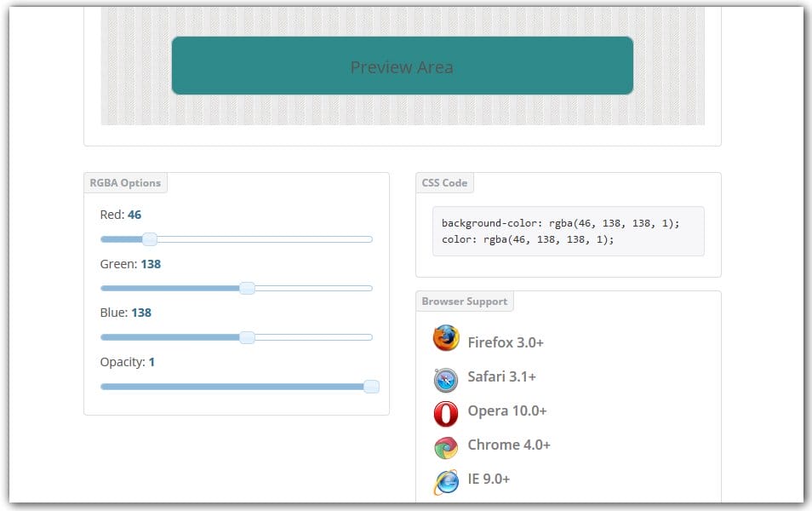
Task: Open the Chrome 4.0+ support entry
Action: [510, 445]
